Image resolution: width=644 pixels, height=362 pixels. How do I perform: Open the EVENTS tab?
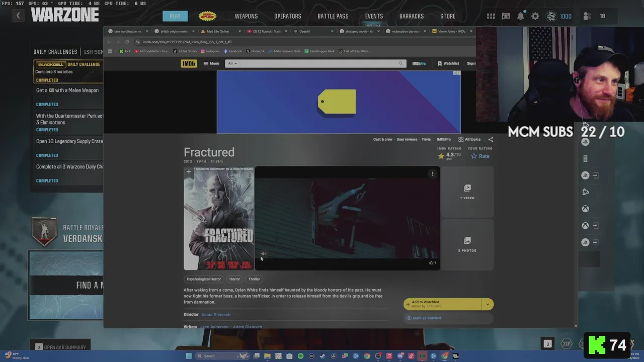click(374, 16)
